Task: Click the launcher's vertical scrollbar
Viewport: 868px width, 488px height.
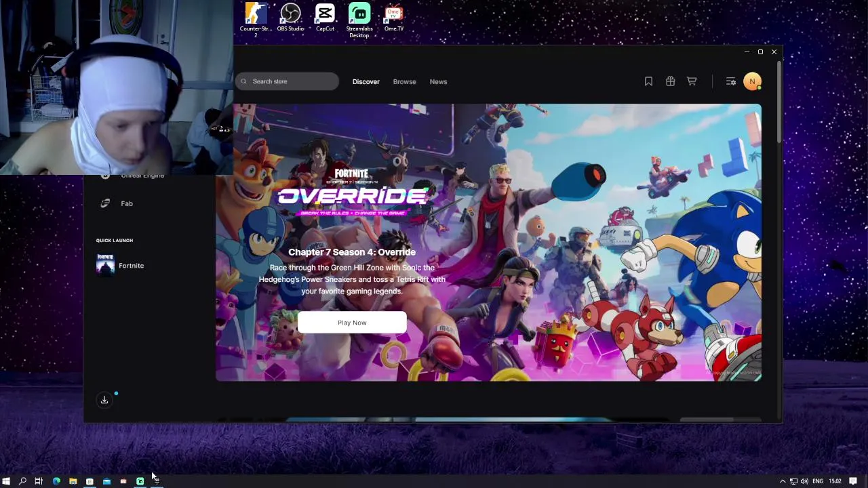Action: click(780, 102)
